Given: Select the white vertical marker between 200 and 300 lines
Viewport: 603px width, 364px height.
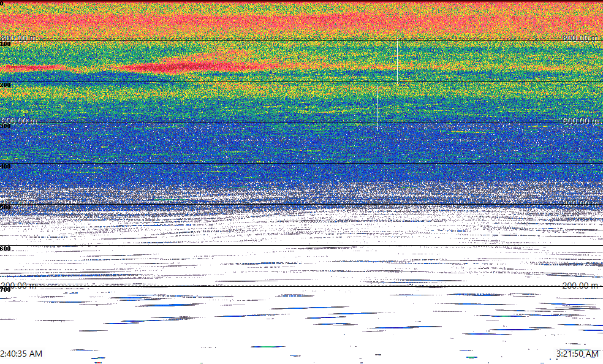Looking at the screenshot, I should click(377, 108).
